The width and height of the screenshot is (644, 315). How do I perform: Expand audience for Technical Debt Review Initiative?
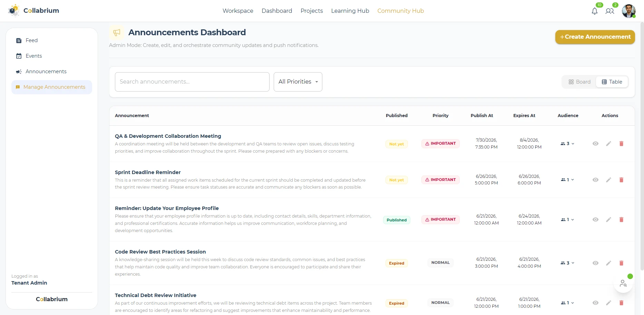pos(567,303)
